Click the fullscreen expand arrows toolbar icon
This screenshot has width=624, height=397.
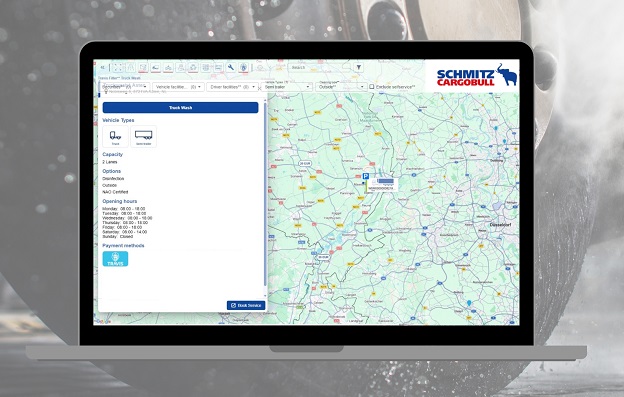[x=118, y=67]
